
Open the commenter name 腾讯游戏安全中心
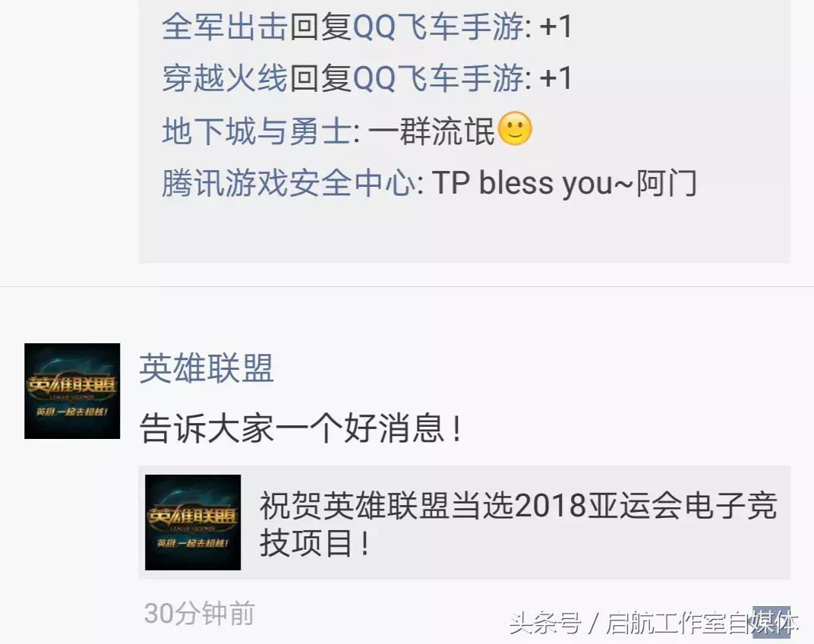point(288,183)
